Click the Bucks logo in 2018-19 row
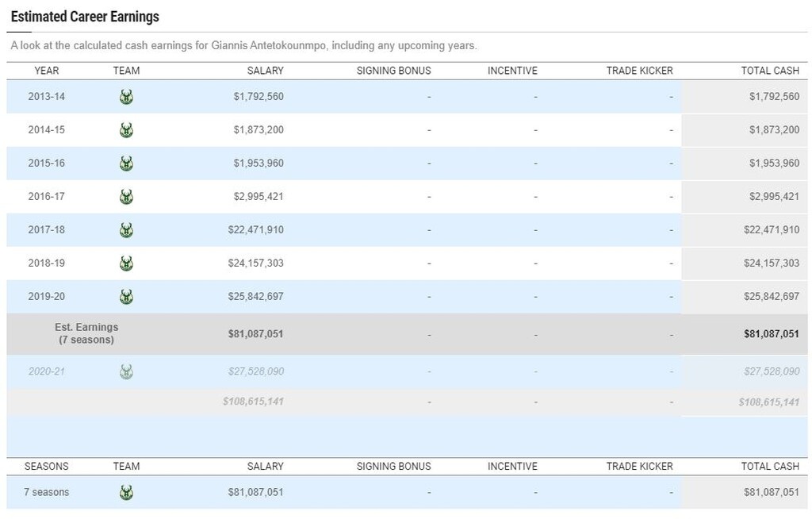The width and height of the screenshot is (812, 519). 126,263
